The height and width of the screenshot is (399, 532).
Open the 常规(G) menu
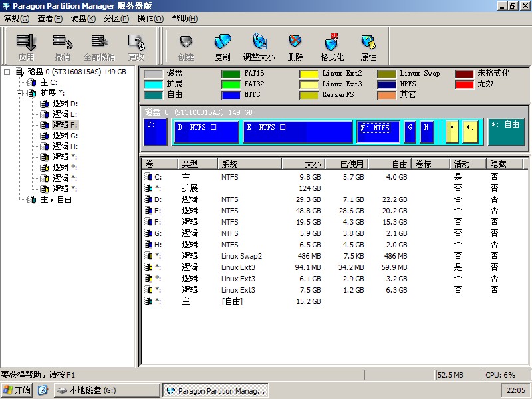[x=17, y=19]
